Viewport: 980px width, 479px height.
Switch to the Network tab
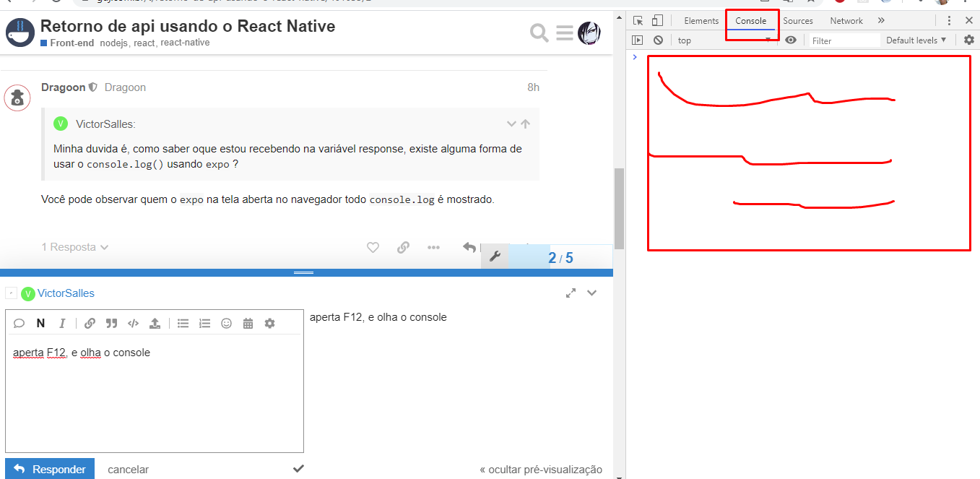tap(846, 21)
